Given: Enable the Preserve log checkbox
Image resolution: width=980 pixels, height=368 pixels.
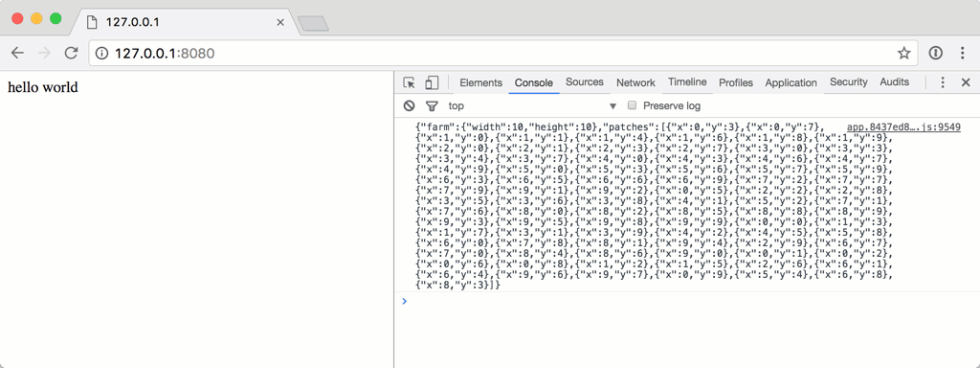Looking at the screenshot, I should click(x=632, y=105).
